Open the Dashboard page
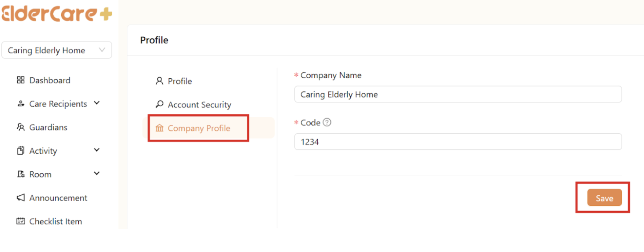This screenshot has width=644, height=252. [50, 80]
